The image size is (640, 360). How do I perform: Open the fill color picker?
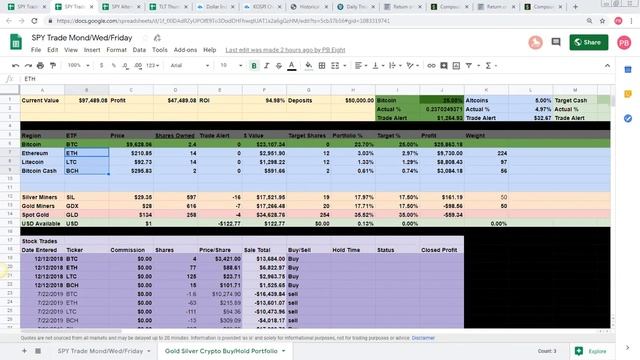coord(309,66)
